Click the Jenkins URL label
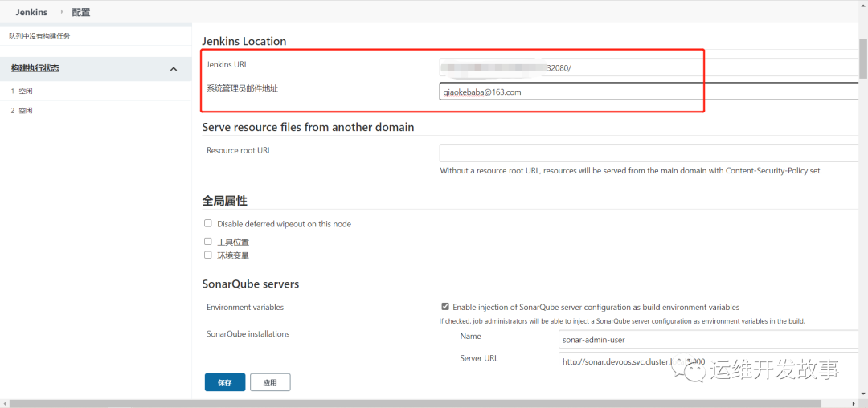This screenshot has height=408, width=868. click(x=227, y=64)
